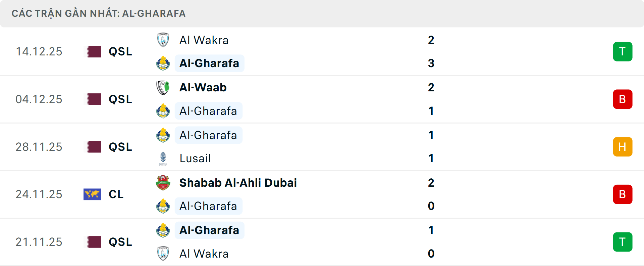This screenshot has width=644, height=266.
Task: Click the Al-Gharafa highlighted team name
Action: pos(209,63)
